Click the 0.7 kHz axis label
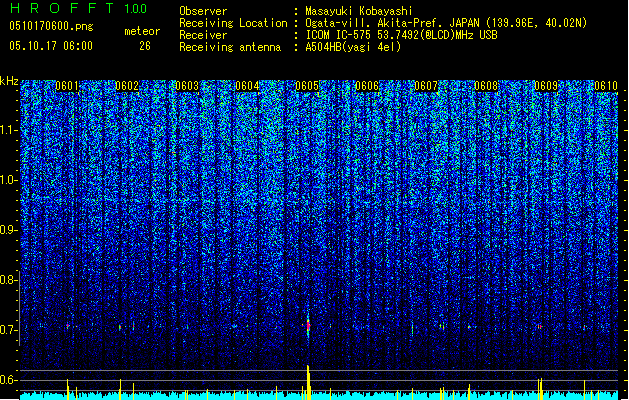The height and width of the screenshot is (400, 629). tap(9, 330)
